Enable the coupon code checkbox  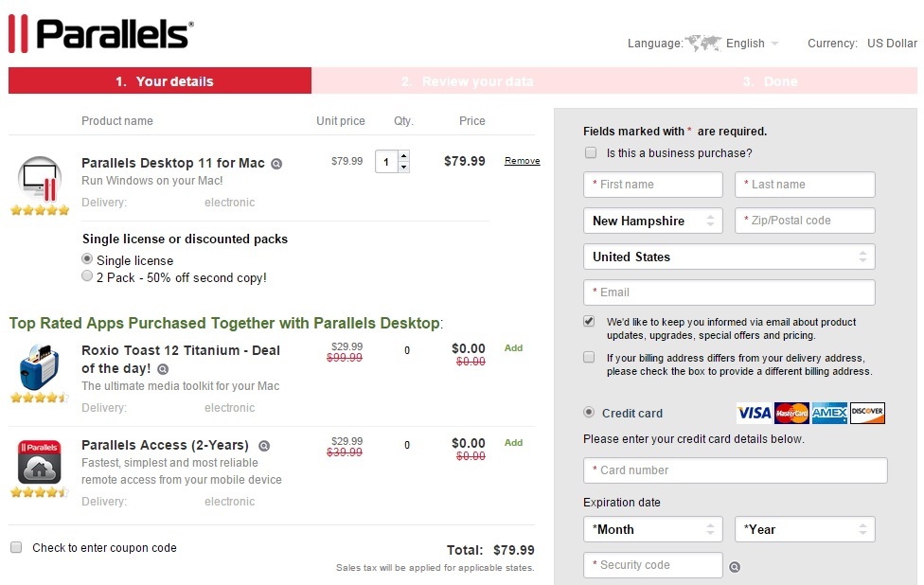(16, 547)
